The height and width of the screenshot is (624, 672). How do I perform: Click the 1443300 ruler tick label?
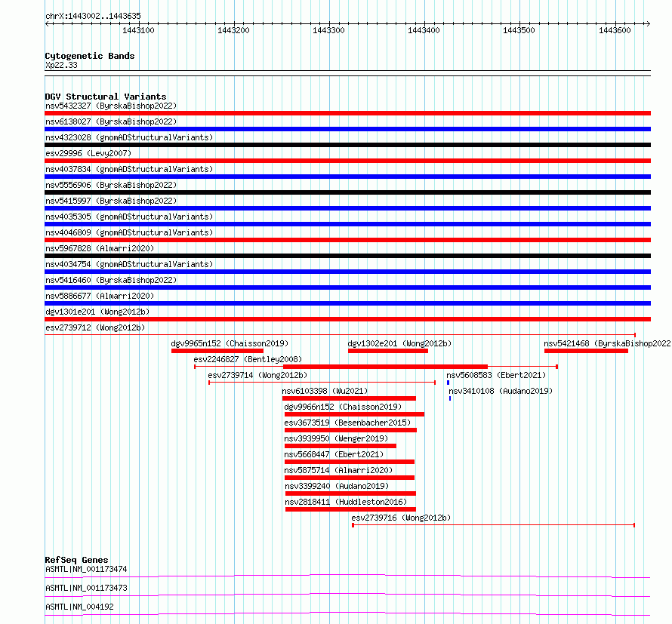[328, 30]
